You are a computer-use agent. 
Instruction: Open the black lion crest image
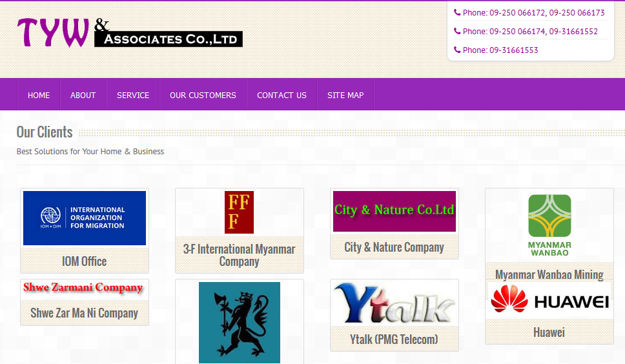[x=239, y=323]
